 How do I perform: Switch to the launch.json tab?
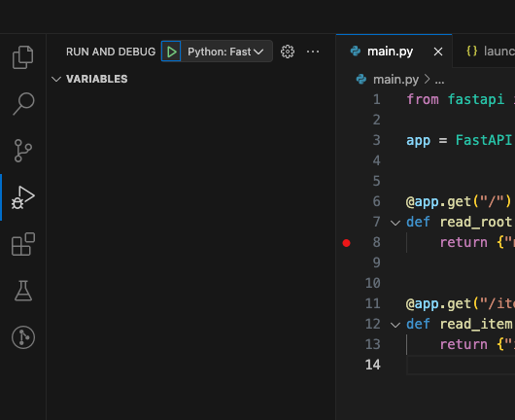coord(484,52)
